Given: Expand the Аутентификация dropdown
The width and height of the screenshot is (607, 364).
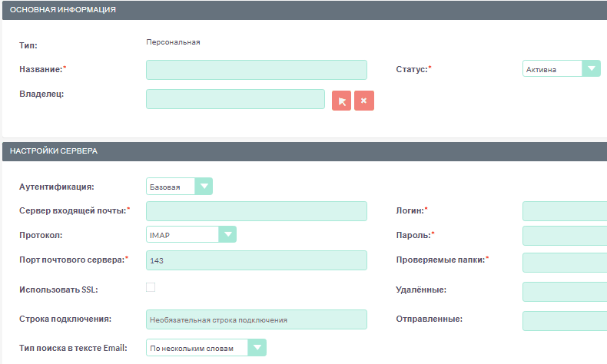Looking at the screenshot, I should [179, 187].
